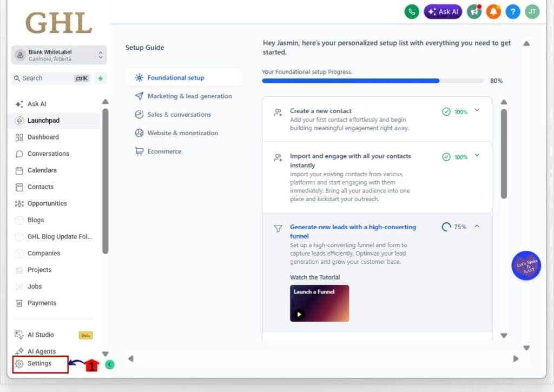Click the contact icon beside Create a new contact
The image size is (554, 392).
point(278,112)
